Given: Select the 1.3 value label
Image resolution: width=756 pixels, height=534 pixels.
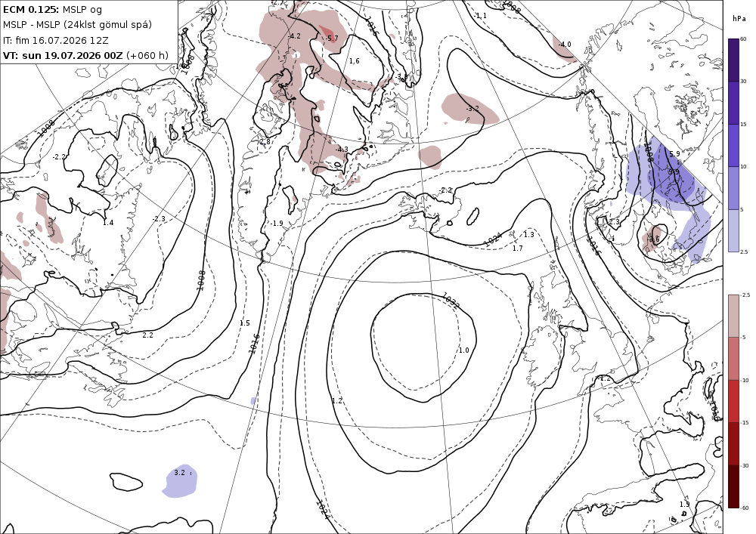Looking at the screenshot, I should 529,234.
